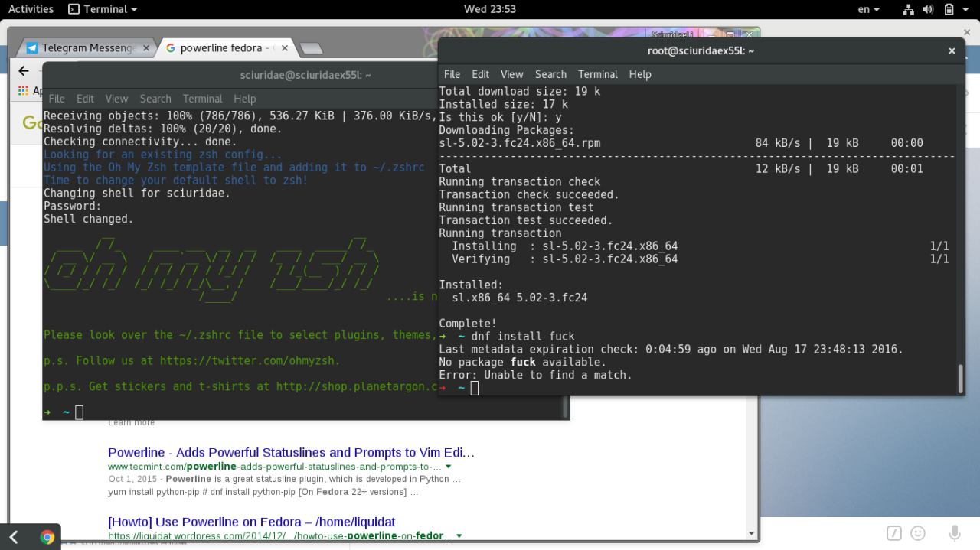Click the network status icon in top bar
Viewport: 980px width, 550px height.
point(909,9)
